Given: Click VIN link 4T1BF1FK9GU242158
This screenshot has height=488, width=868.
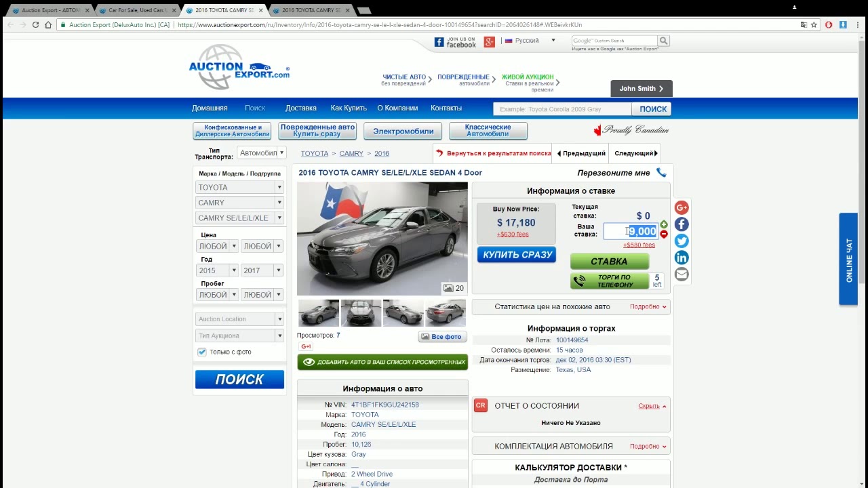Looking at the screenshot, I should tap(384, 405).
